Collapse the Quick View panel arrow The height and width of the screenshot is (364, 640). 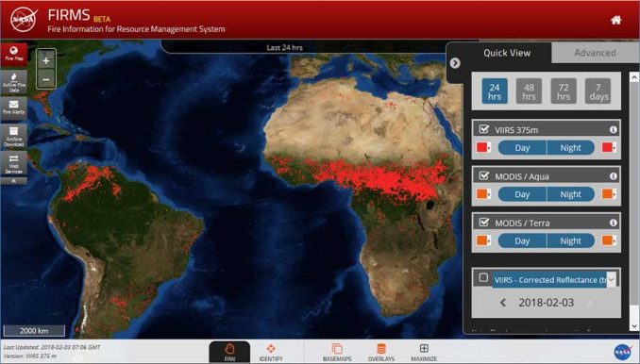[x=455, y=63]
